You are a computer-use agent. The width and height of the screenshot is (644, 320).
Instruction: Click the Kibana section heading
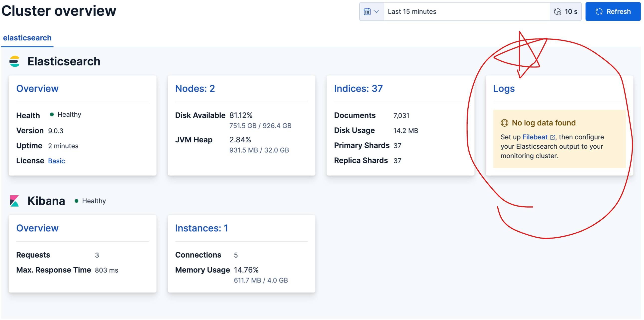coord(46,201)
